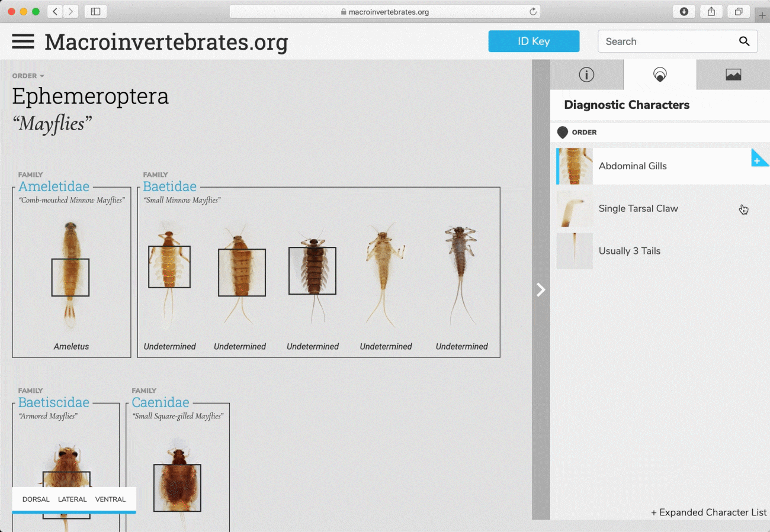
Task: Switch to the info panel tab
Action: [x=586, y=75]
